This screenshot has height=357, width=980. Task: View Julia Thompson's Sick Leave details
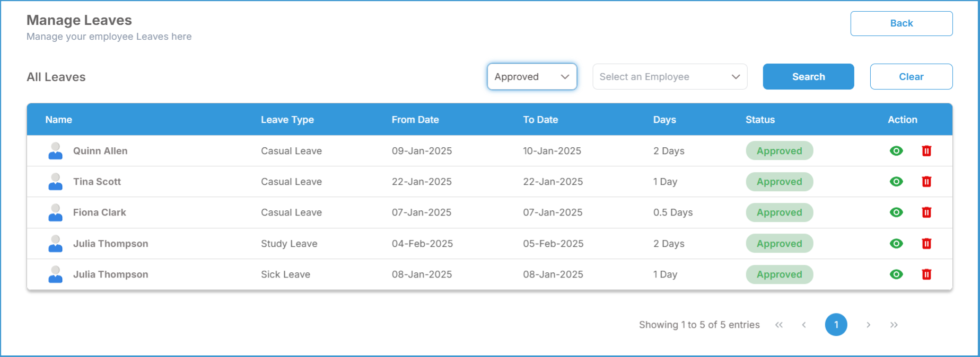[896, 274]
